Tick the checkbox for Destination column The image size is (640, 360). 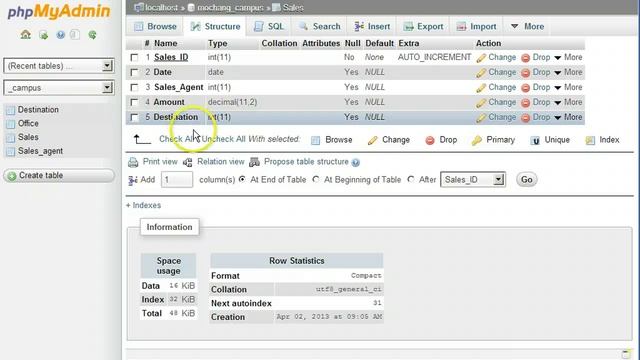tap(134, 117)
